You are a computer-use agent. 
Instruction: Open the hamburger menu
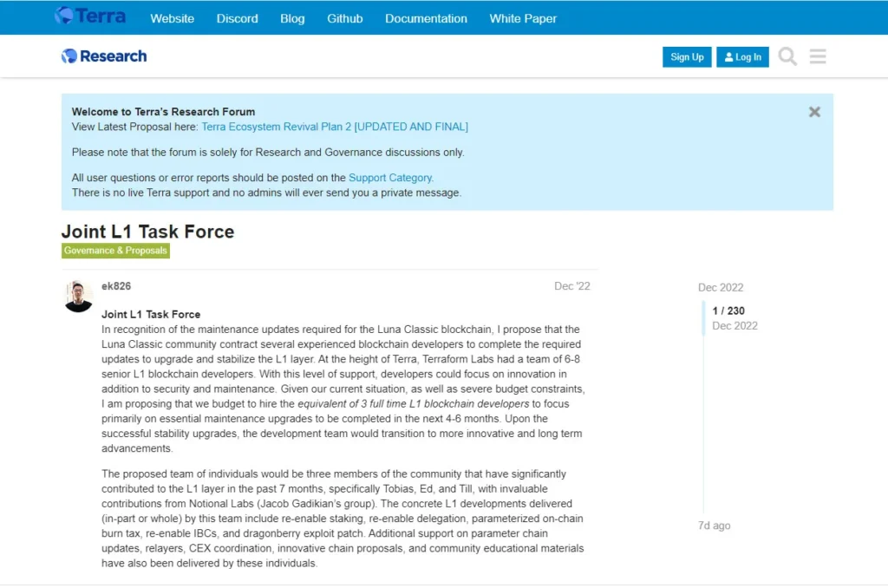click(x=817, y=56)
